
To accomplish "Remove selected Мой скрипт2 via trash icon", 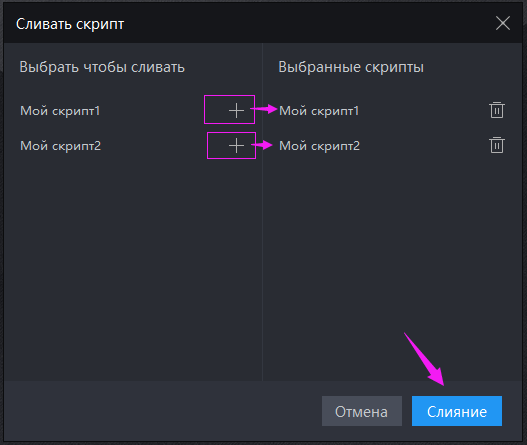I will point(497,145).
